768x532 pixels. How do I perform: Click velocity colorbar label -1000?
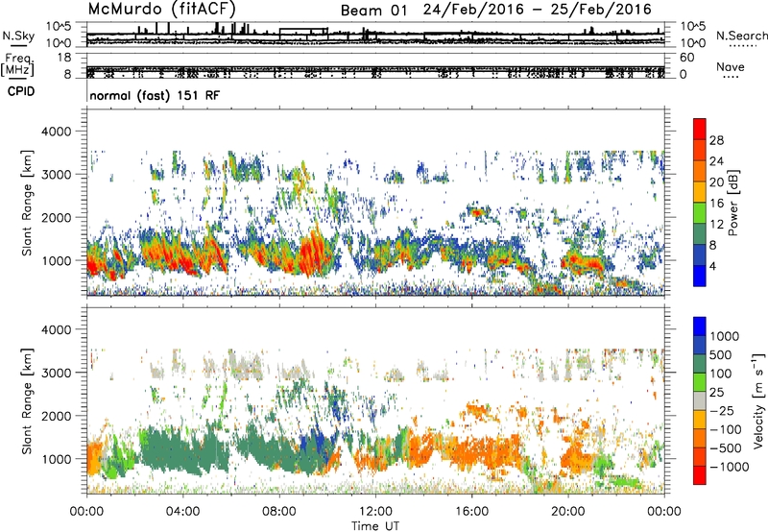pos(730,467)
